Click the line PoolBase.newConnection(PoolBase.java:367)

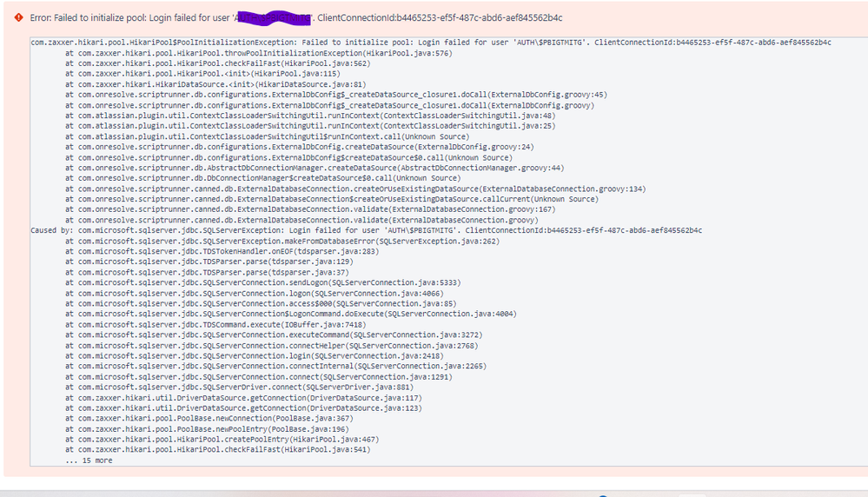[x=209, y=419]
